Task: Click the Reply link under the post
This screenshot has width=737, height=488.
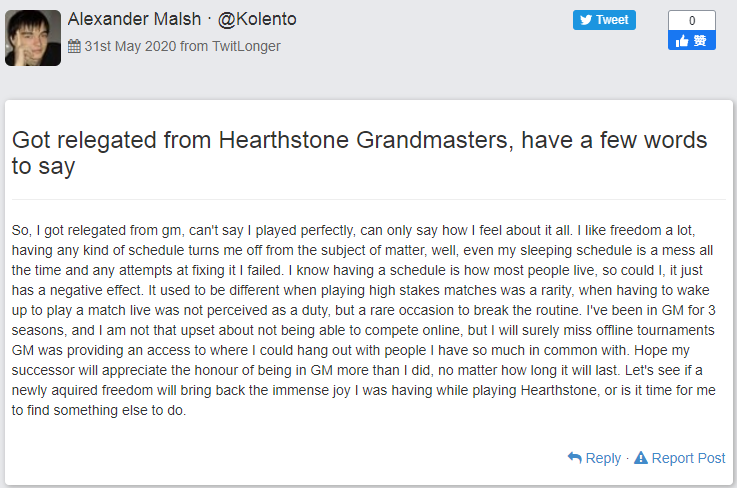Action: (x=602, y=458)
